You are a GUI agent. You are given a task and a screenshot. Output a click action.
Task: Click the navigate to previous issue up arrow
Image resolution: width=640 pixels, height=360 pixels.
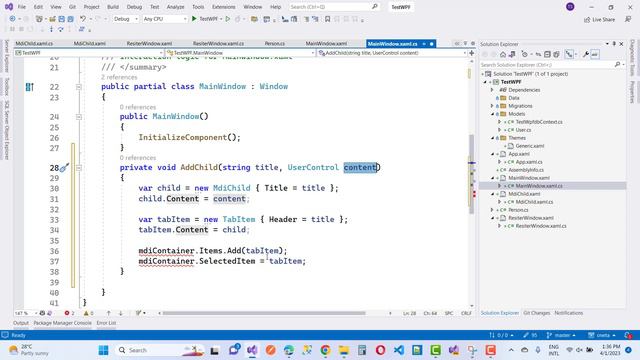pos(109,313)
